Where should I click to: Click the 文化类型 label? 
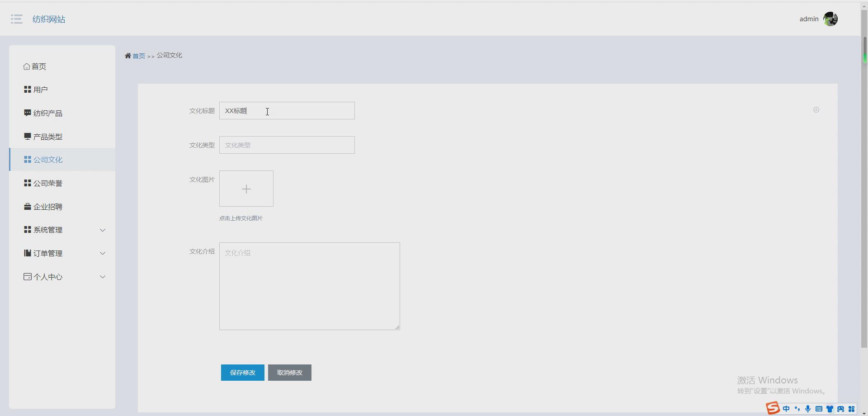coord(202,145)
